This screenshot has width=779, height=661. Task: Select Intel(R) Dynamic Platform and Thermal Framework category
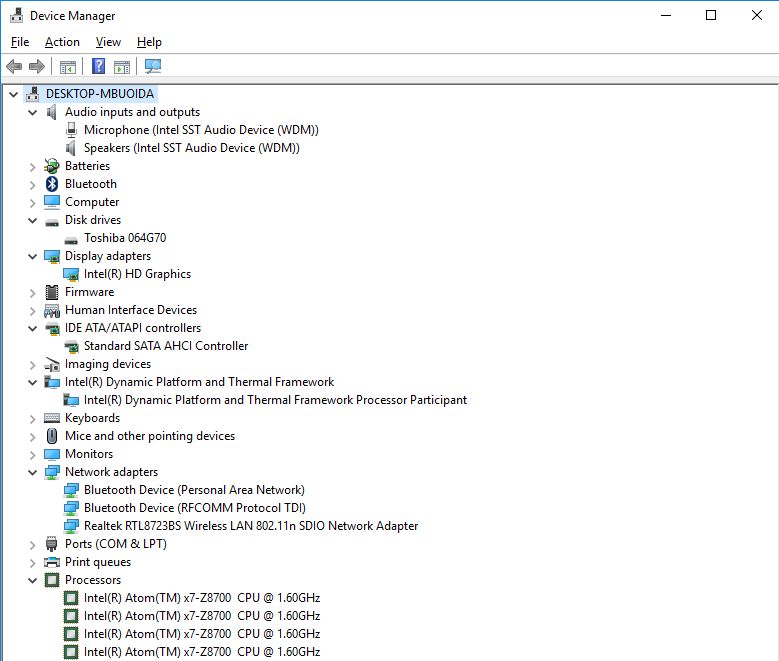[x=199, y=382]
